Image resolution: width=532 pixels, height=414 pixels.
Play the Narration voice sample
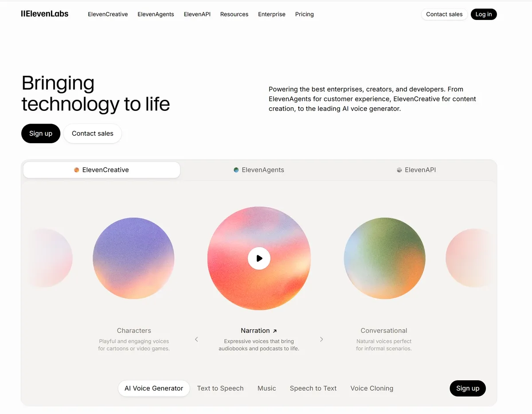tap(259, 258)
